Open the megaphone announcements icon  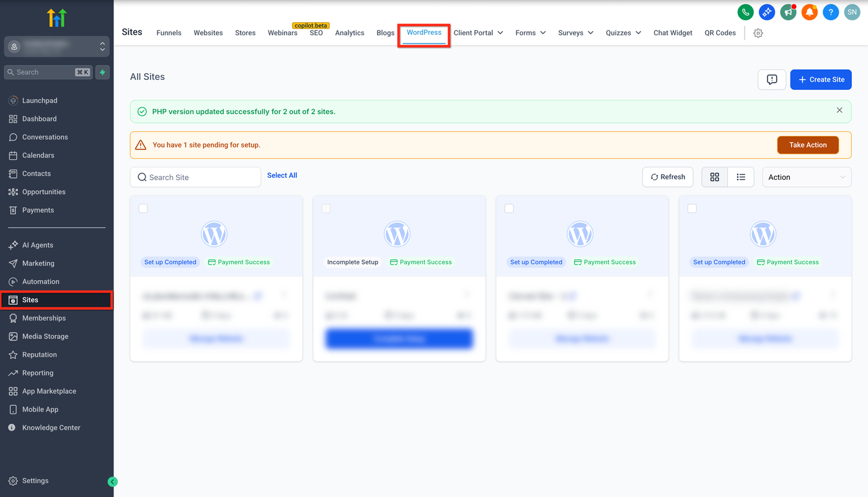click(788, 12)
